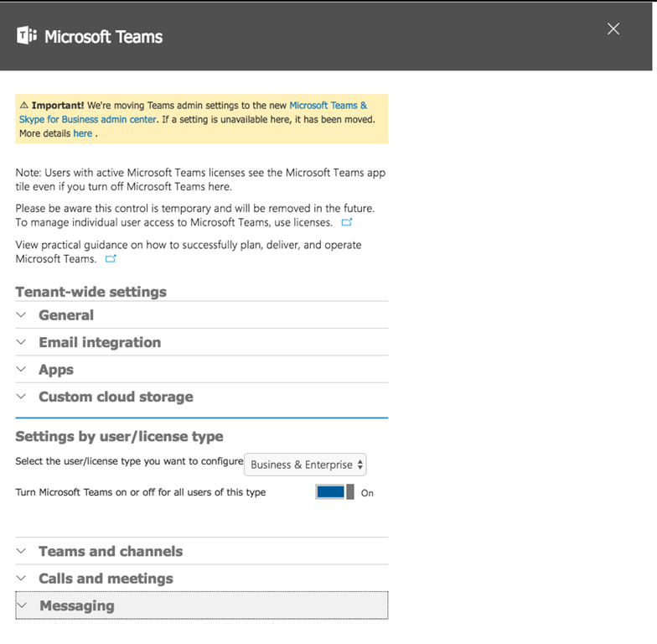Click the Microsoft Teams header title text

tap(104, 37)
